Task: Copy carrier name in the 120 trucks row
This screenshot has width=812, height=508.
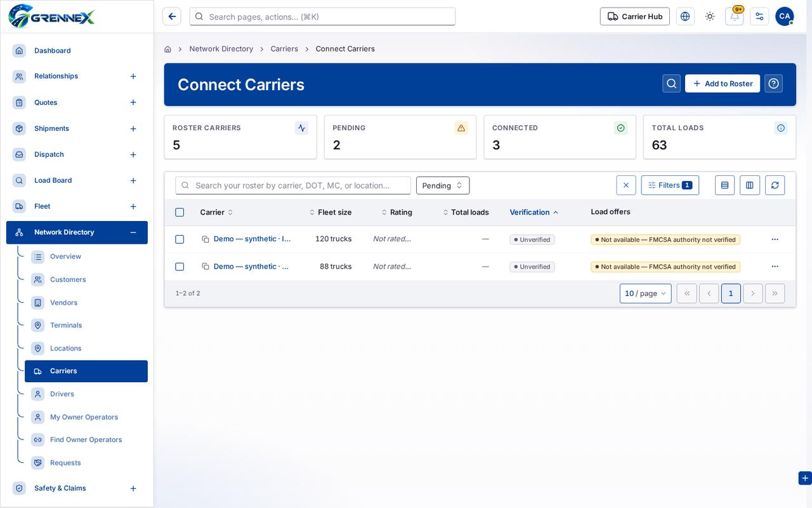Action: point(206,239)
